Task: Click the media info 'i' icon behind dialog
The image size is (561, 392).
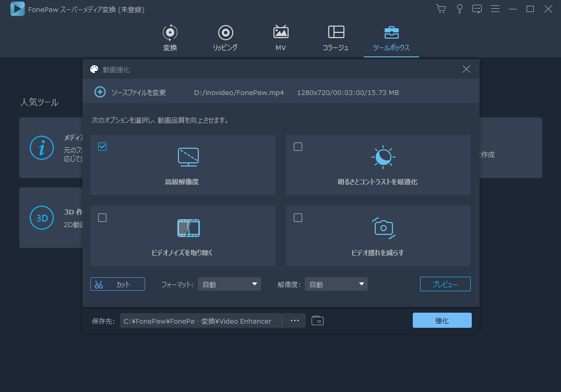Action: pyautogui.click(x=42, y=148)
